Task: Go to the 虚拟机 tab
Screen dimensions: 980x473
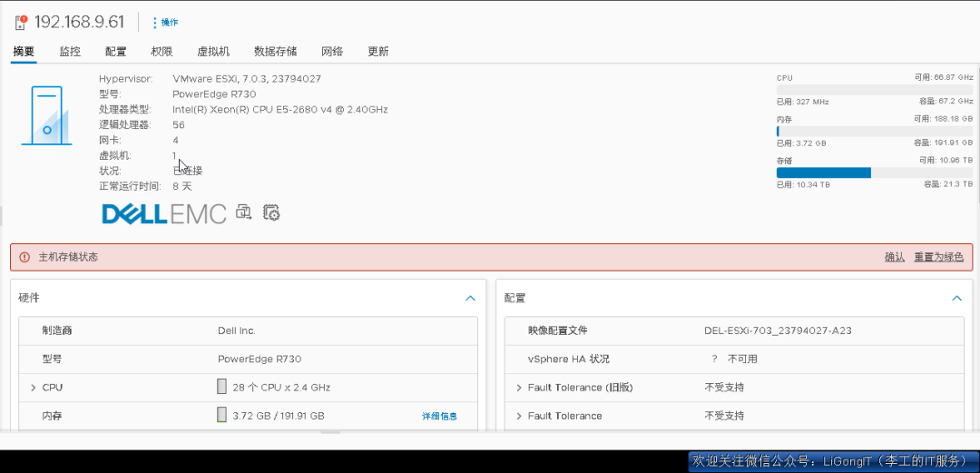Action: (x=214, y=52)
